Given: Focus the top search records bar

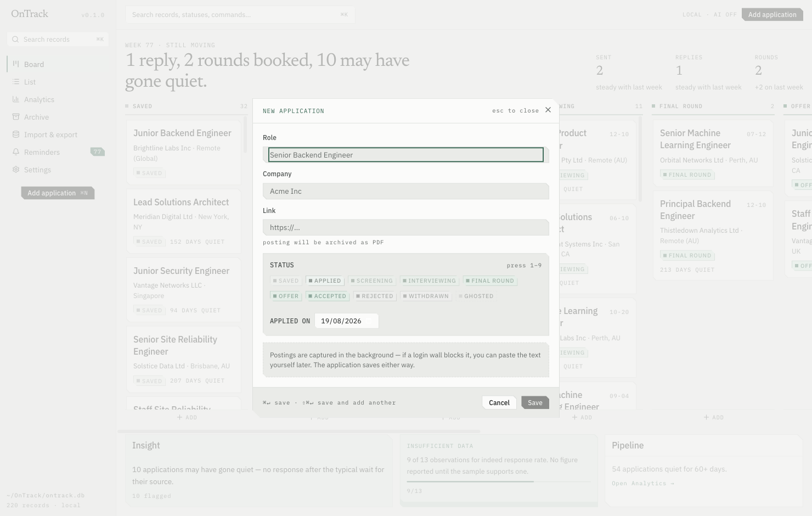Looking at the screenshot, I should tap(240, 15).
